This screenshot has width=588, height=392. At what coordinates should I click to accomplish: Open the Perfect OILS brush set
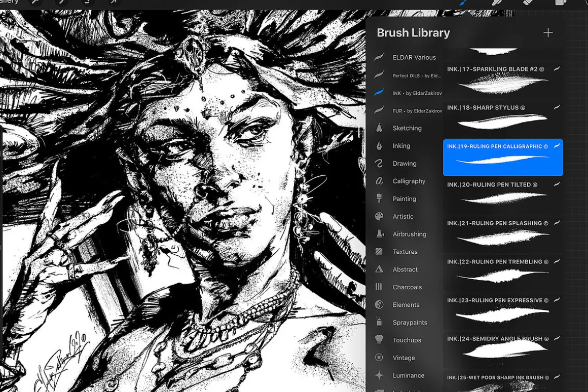[x=408, y=75]
